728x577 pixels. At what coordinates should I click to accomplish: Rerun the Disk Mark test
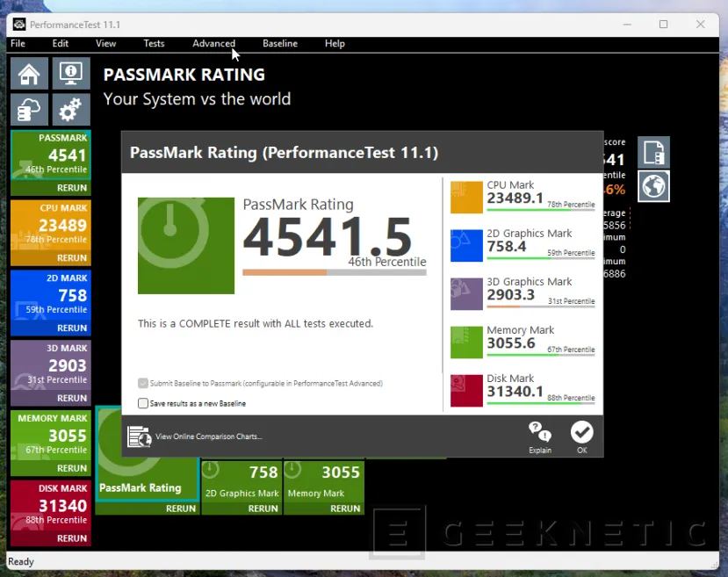coord(71,538)
